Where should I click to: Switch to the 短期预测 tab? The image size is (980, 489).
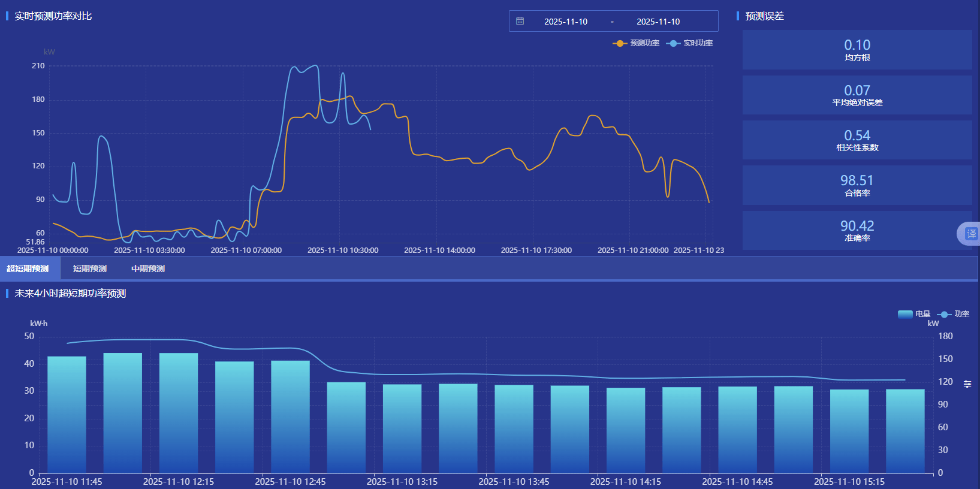coord(90,268)
